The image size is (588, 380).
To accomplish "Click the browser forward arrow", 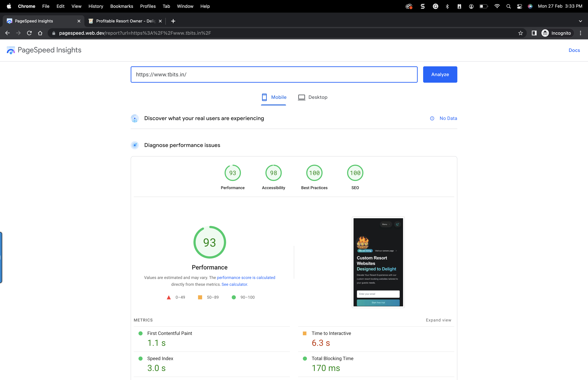I will pos(18,33).
